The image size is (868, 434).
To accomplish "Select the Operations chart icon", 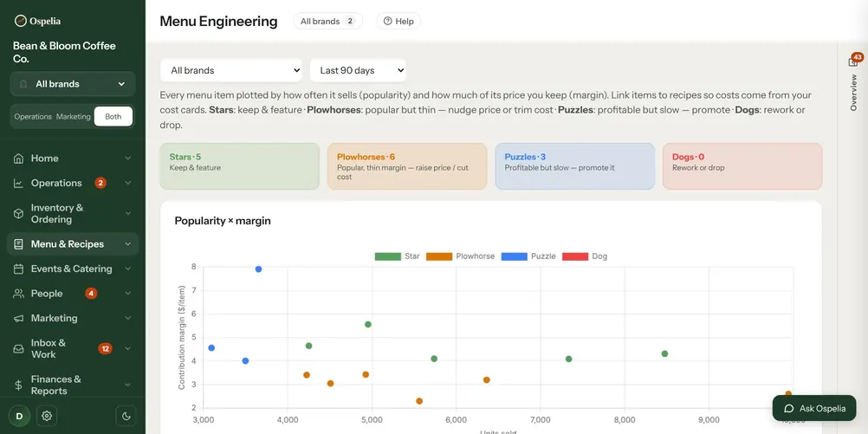I will (18, 184).
